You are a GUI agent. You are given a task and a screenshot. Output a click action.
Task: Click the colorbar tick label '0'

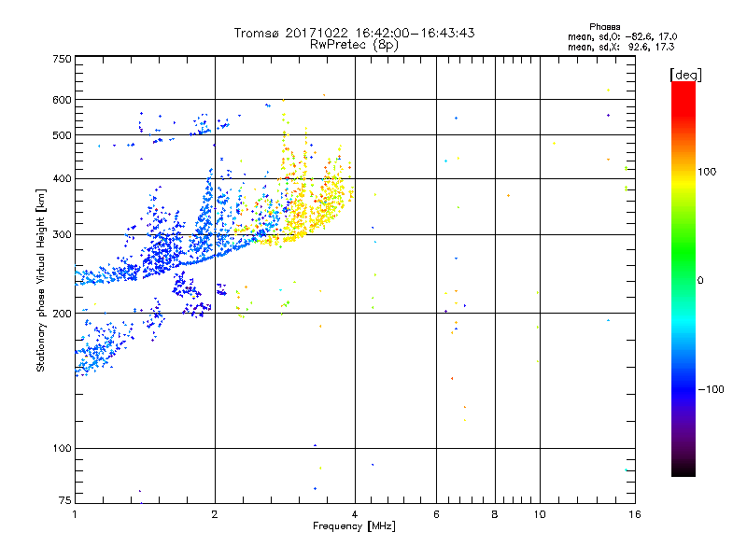point(700,280)
